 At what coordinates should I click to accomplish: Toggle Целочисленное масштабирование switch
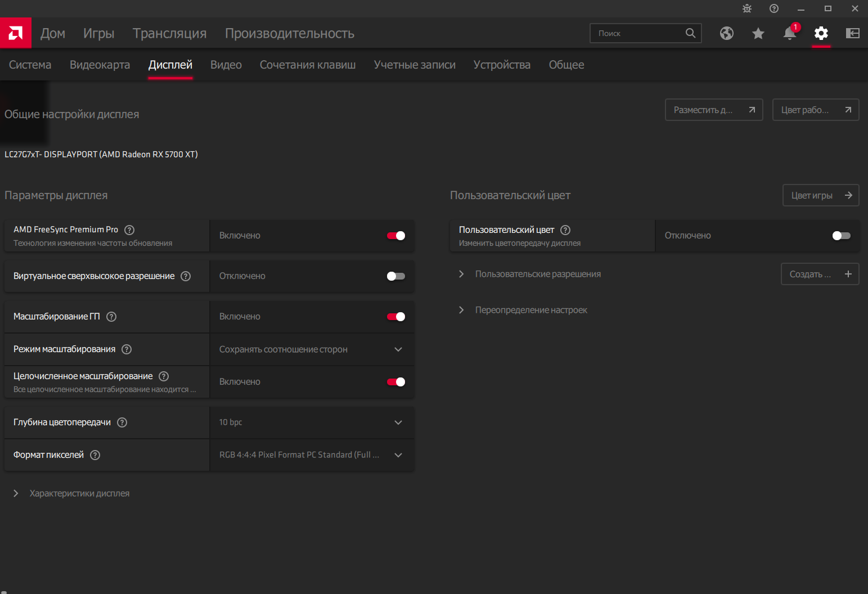click(396, 382)
